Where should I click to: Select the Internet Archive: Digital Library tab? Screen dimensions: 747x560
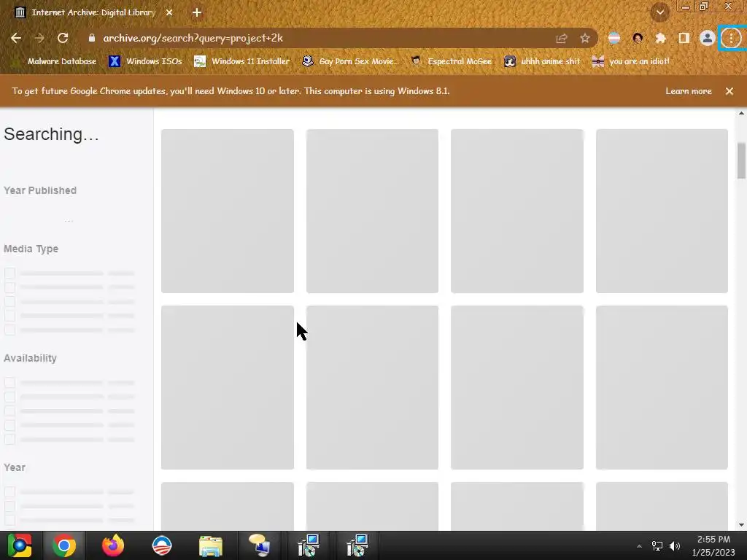point(93,12)
